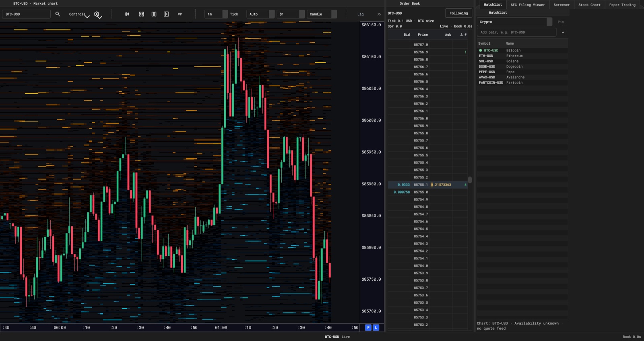Open the Crypto watchlist category dropdown

coord(514,22)
